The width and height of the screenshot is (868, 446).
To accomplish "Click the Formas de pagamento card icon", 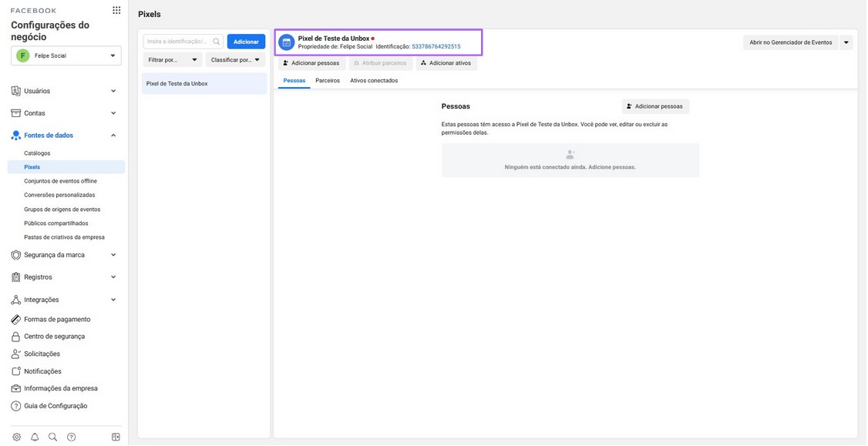I will [16, 320].
